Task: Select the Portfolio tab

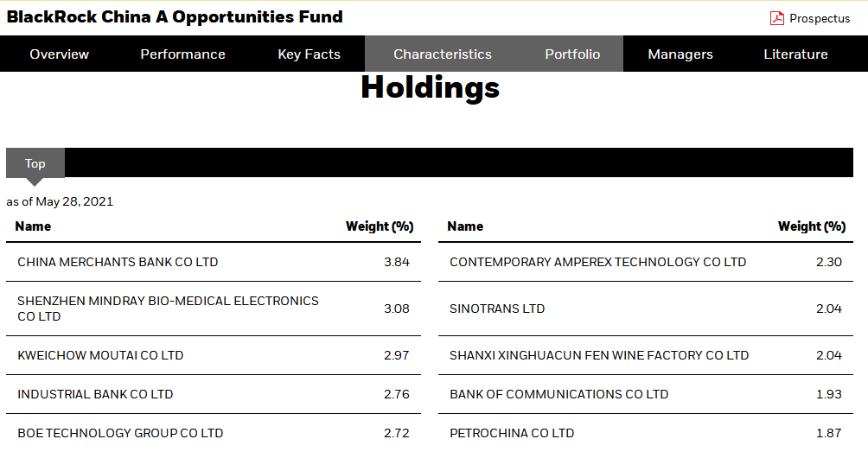Action: click(x=571, y=54)
